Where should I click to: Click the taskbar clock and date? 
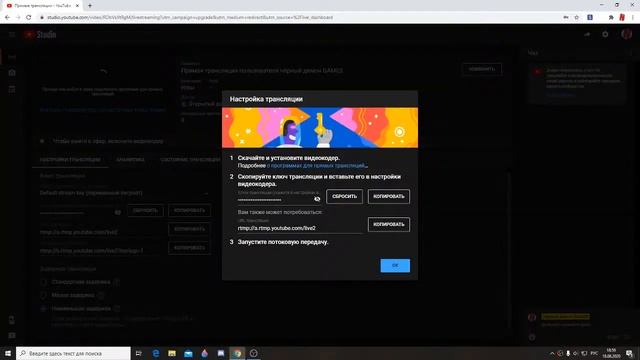click(x=611, y=353)
